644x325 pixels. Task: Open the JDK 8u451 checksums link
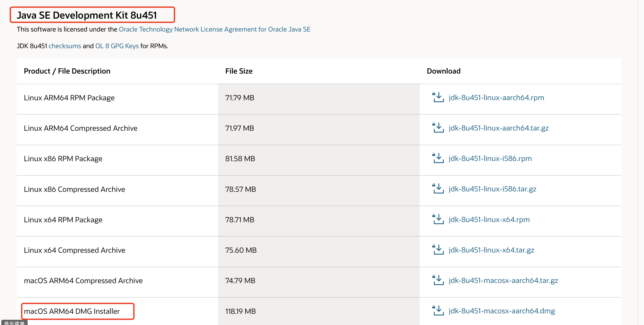(x=65, y=46)
